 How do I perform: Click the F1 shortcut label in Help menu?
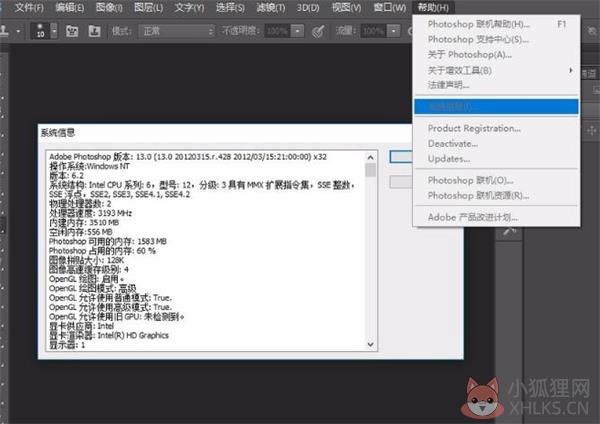coord(561,24)
